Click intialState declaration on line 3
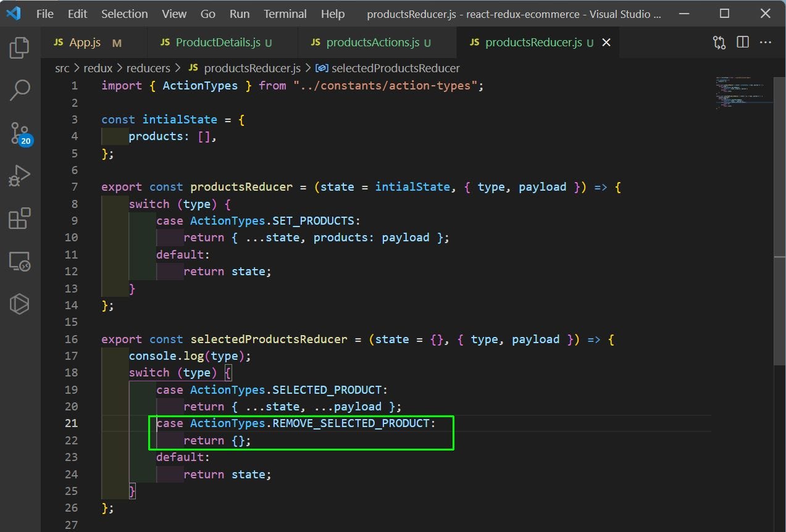The image size is (786, 532). click(x=180, y=120)
